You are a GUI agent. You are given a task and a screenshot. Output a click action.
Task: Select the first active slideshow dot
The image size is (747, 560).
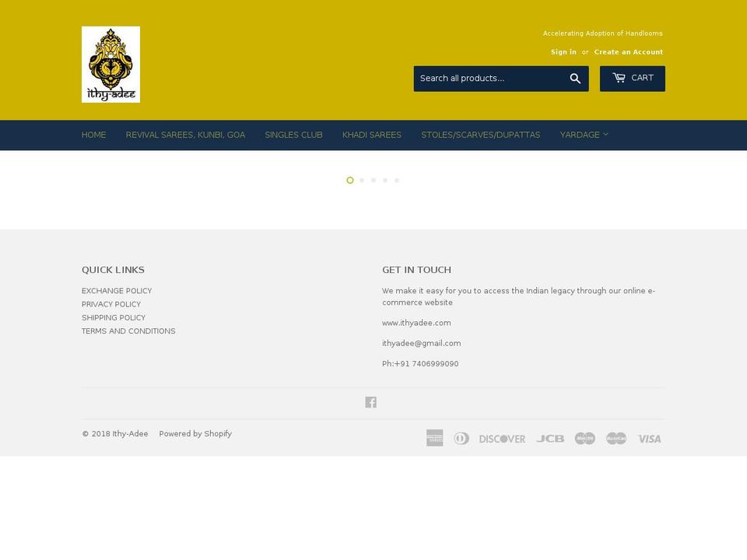tap(350, 180)
